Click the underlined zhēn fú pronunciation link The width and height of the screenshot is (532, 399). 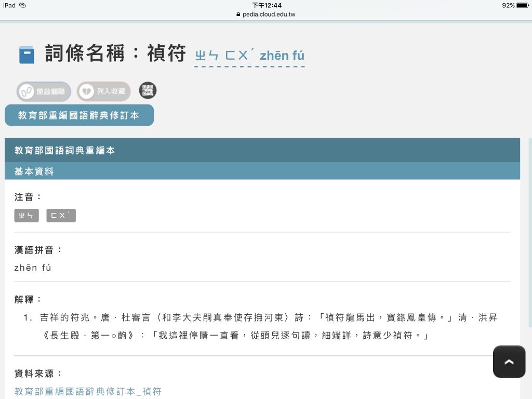(249, 56)
